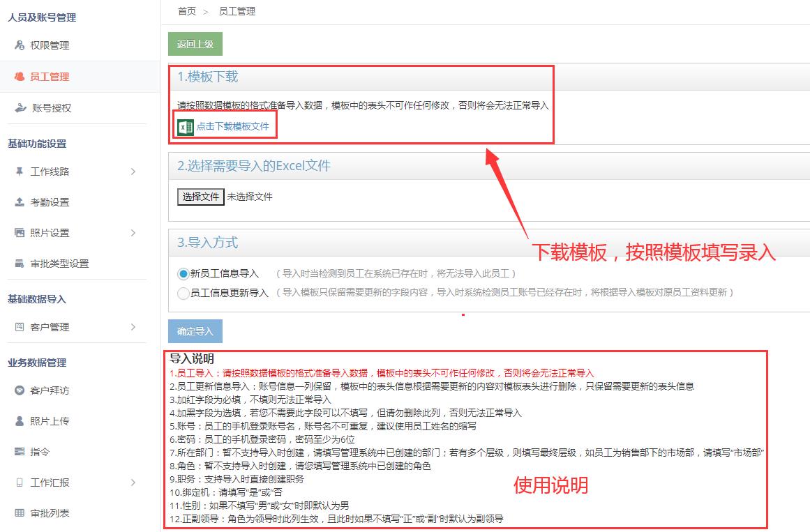Click the 审批列表 table icon
The width and height of the screenshot is (810, 532).
(20, 513)
